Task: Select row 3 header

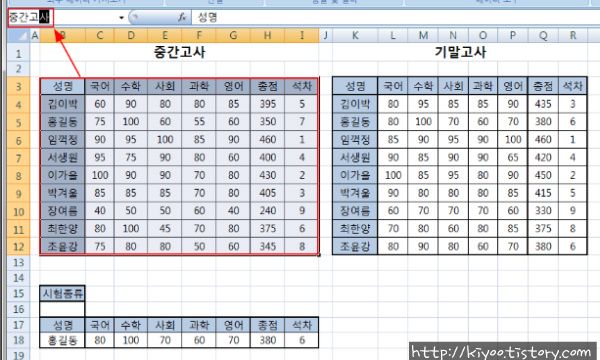Action: click(x=18, y=86)
